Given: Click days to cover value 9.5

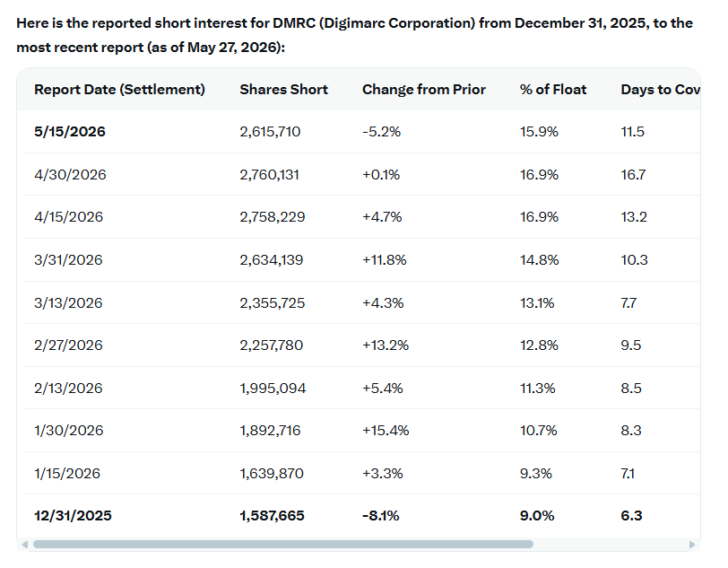Looking at the screenshot, I should (631, 345).
